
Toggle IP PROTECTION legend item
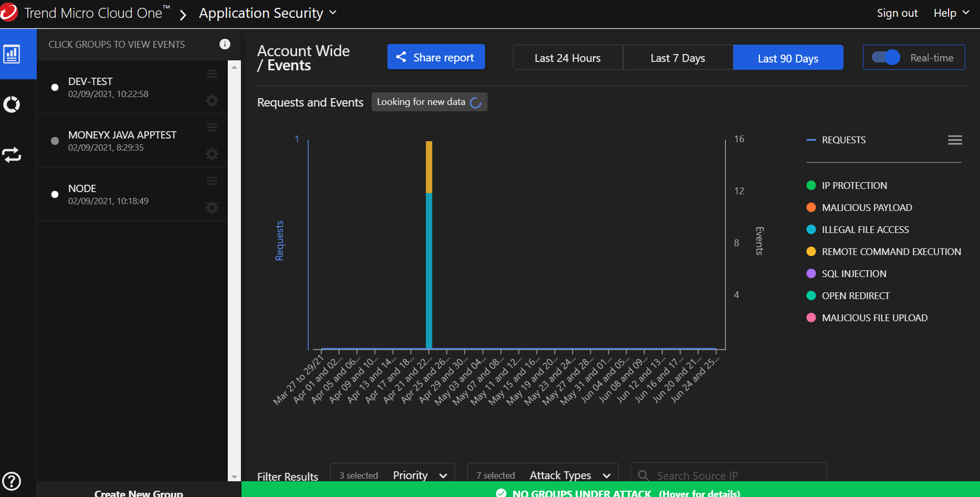click(847, 185)
